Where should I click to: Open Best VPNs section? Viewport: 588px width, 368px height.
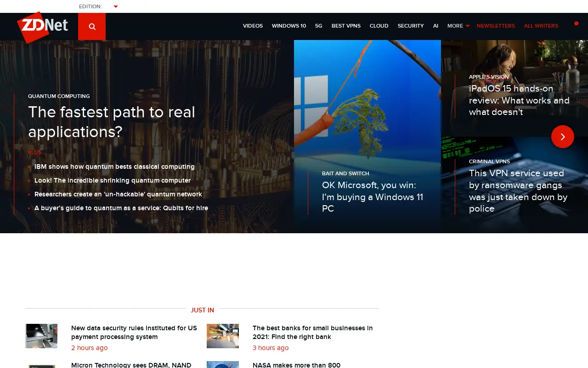(x=346, y=26)
